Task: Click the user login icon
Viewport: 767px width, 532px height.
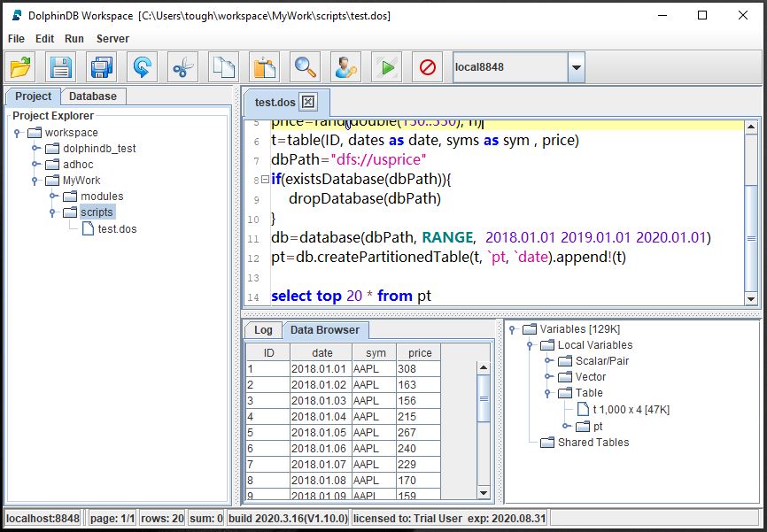Action: [x=345, y=67]
